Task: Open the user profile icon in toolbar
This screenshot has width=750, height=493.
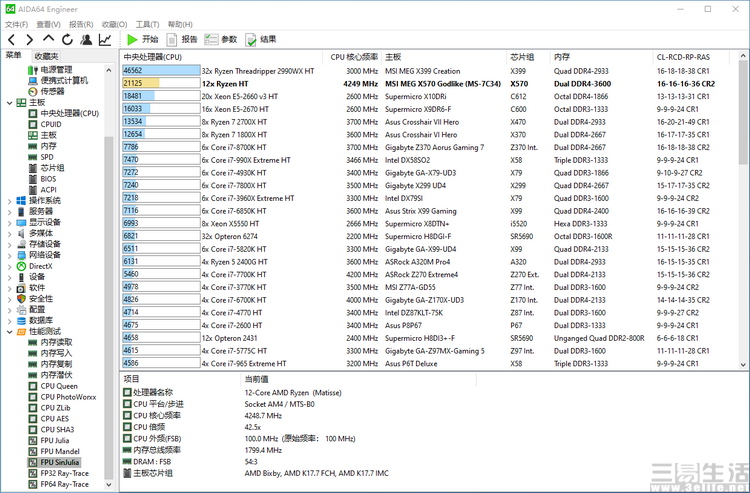Action: [86, 40]
